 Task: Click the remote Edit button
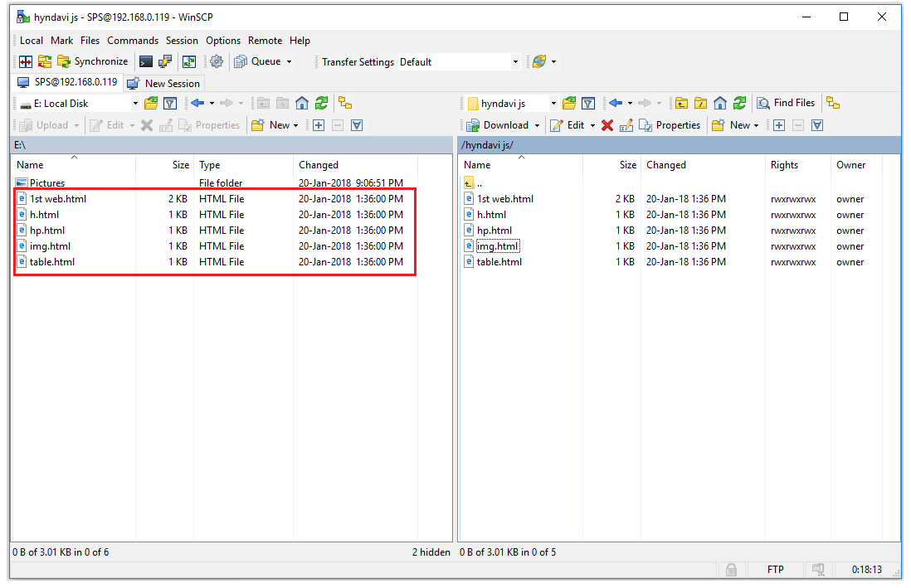[x=568, y=125]
